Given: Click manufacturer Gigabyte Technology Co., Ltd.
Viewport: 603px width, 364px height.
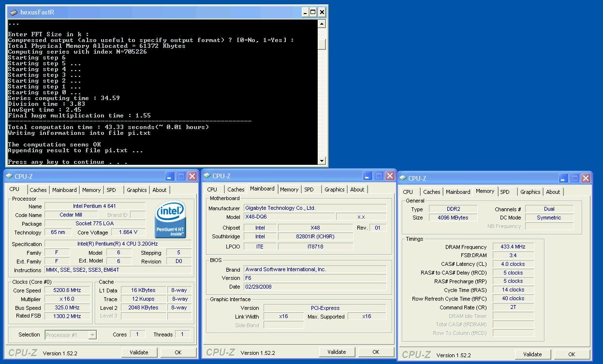Looking at the screenshot, I should [x=315, y=208].
